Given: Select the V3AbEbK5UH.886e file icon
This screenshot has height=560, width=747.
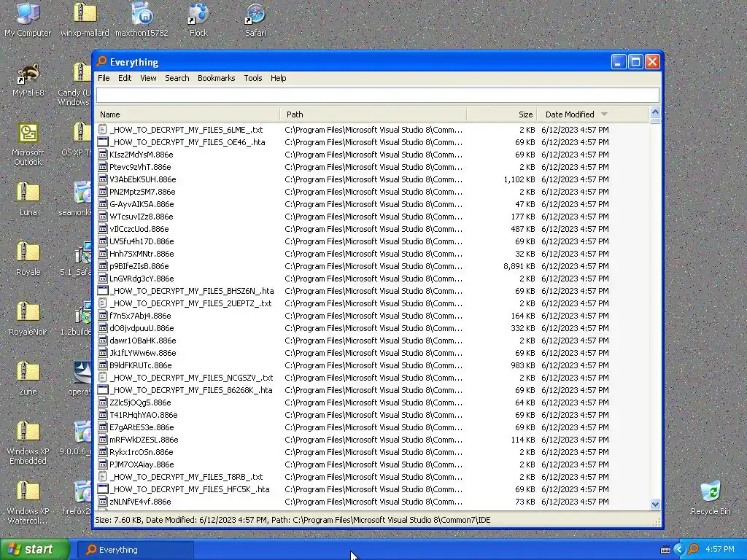Looking at the screenshot, I should pyautogui.click(x=102, y=179).
